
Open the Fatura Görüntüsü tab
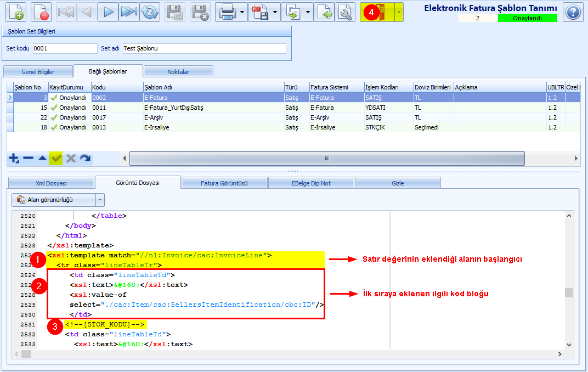pyautogui.click(x=224, y=183)
